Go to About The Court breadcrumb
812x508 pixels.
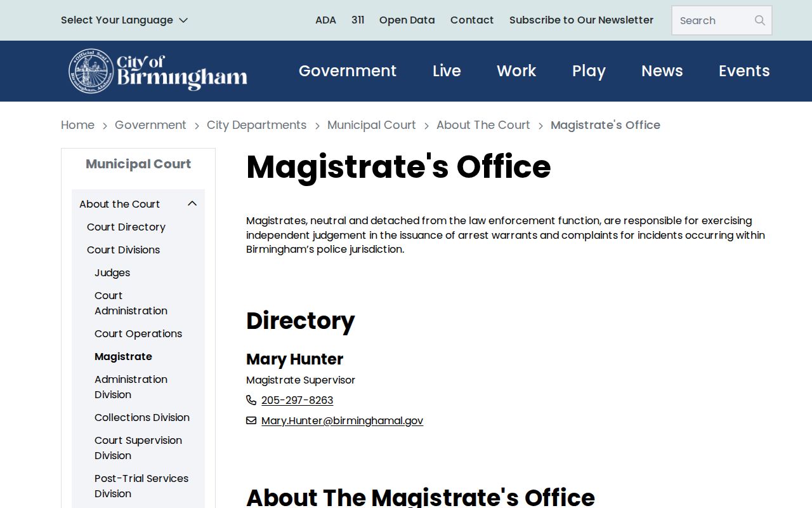point(483,125)
